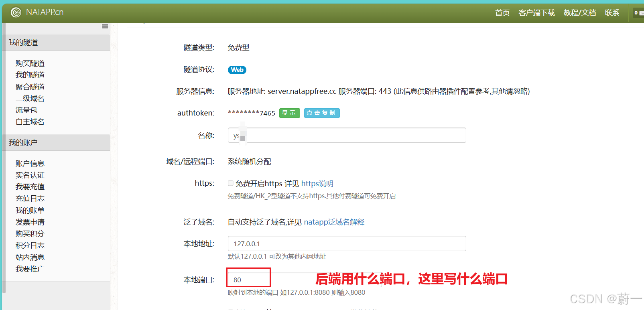Select the masked authtoken text ********7465

(252, 113)
